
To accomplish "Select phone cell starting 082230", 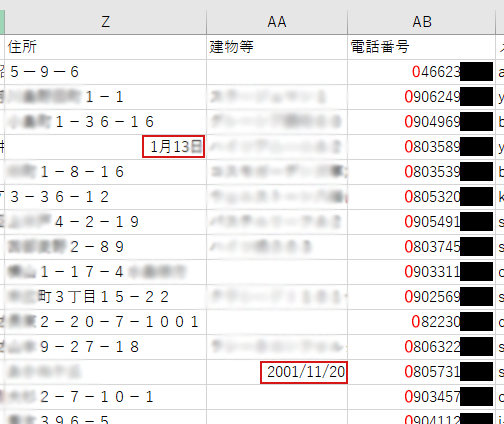I will [x=422, y=322].
